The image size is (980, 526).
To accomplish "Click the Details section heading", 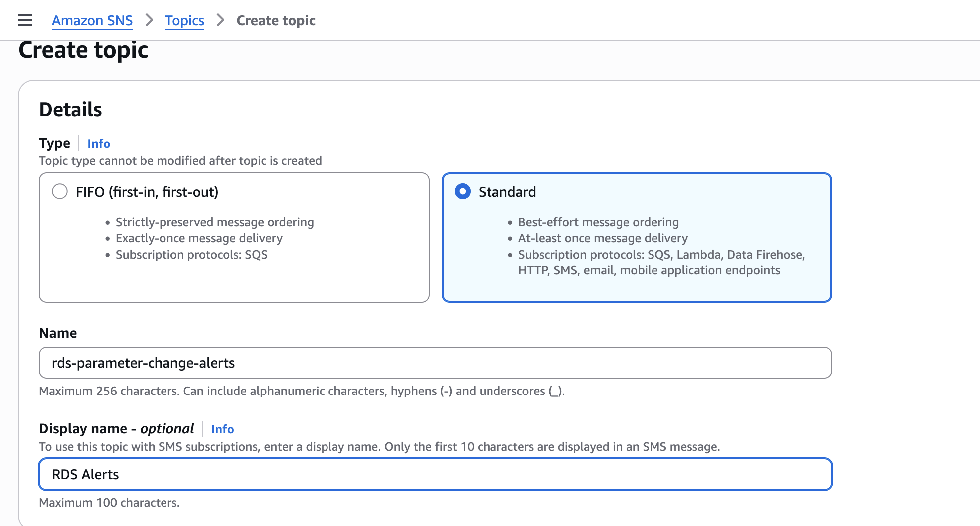I will 70,109.
